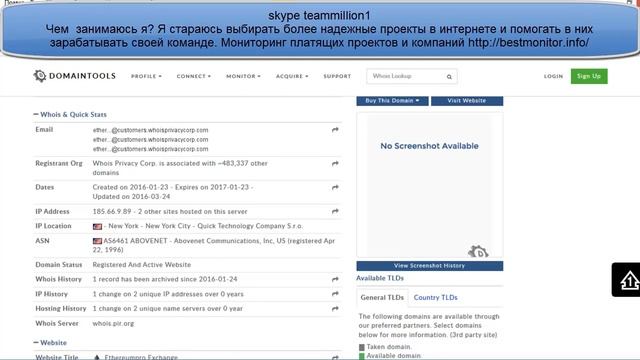Collapse the Website section
This screenshot has width=640, height=360.
coord(50,343)
